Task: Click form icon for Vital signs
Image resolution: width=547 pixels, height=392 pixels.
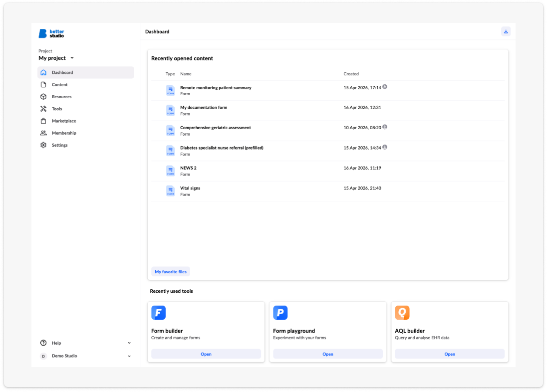Action: tap(170, 191)
